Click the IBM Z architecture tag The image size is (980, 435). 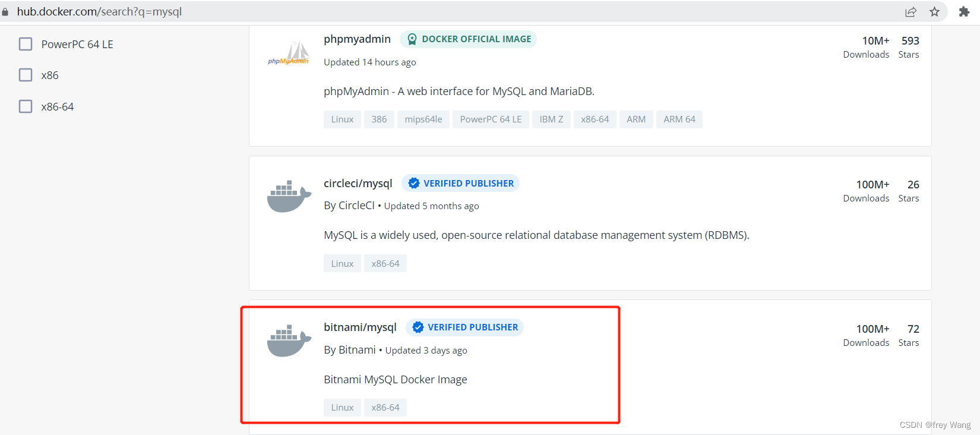pos(551,119)
